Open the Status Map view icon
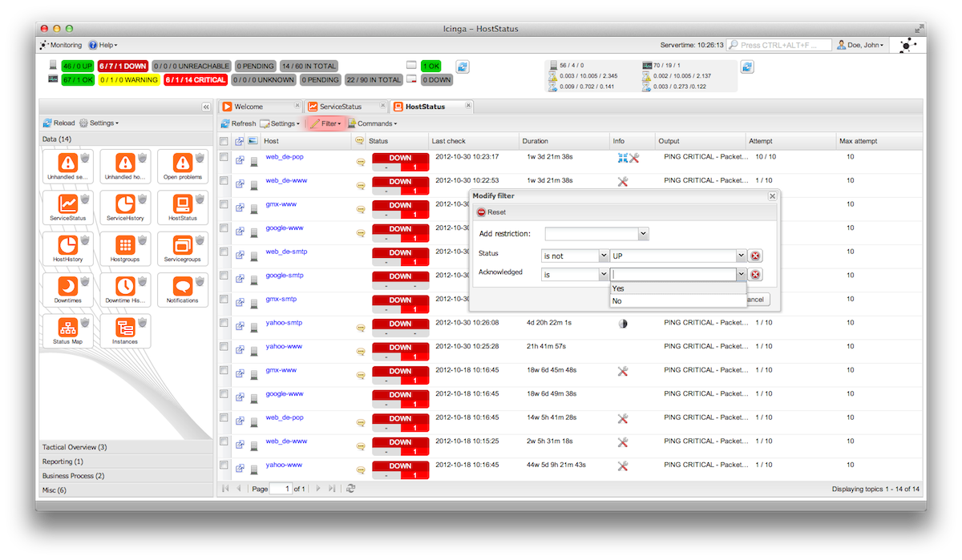The width and height of the screenshot is (962, 560). pos(67,328)
